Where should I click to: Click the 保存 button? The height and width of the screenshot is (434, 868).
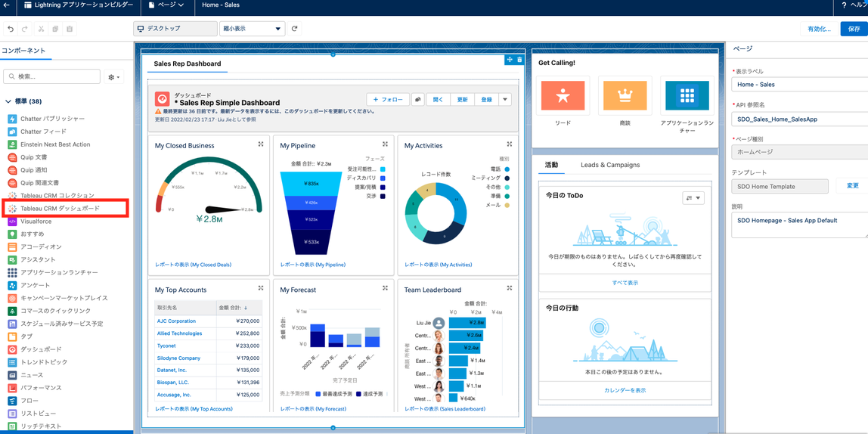pyautogui.click(x=854, y=29)
